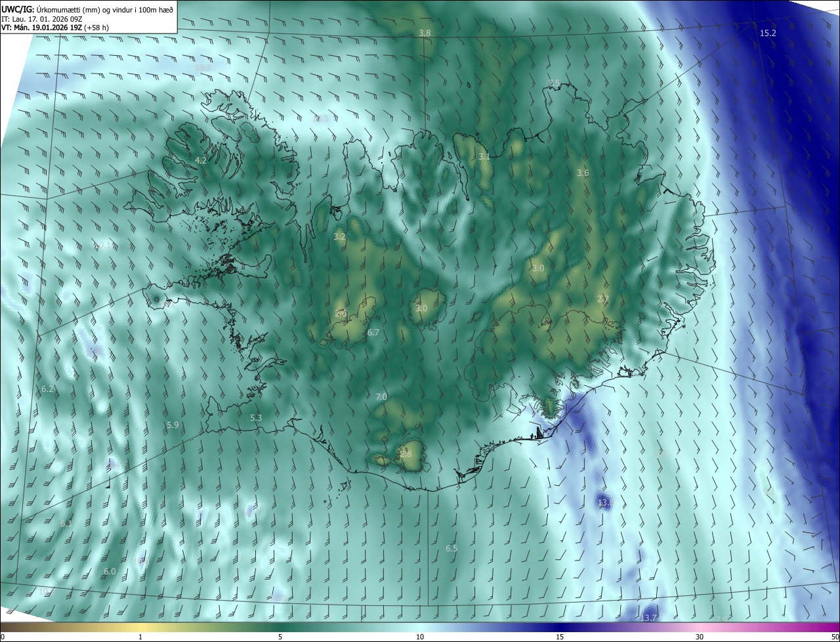Image resolution: width=840 pixels, height=642 pixels.
Task: Click the 15.2 value at the top right
Action: 768,33
